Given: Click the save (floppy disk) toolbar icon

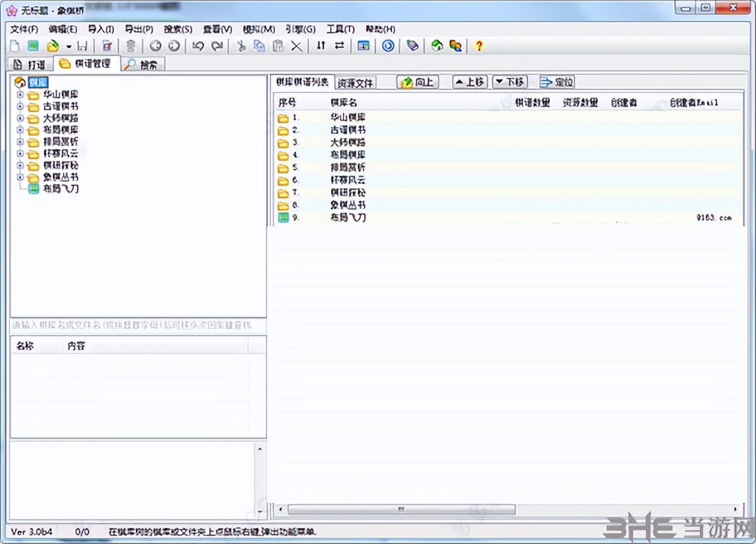Looking at the screenshot, I should click(83, 46).
